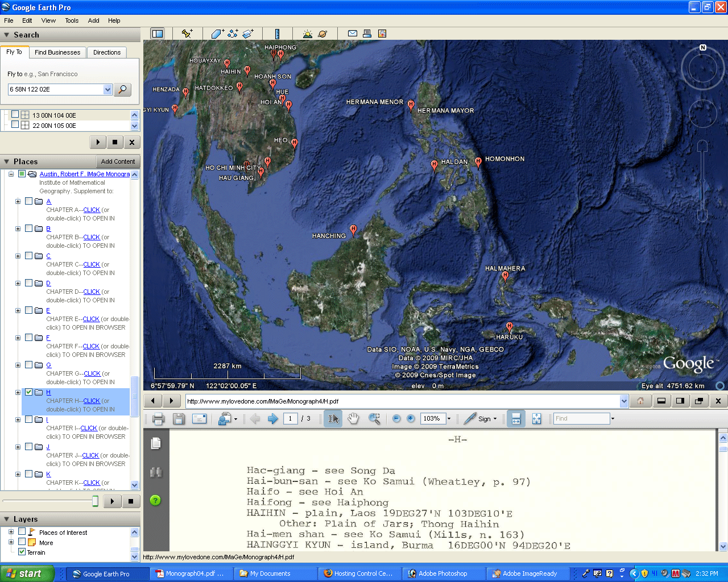Expand the Places of Interest layer node
Screen dimensions: 728x582
click(x=11, y=532)
